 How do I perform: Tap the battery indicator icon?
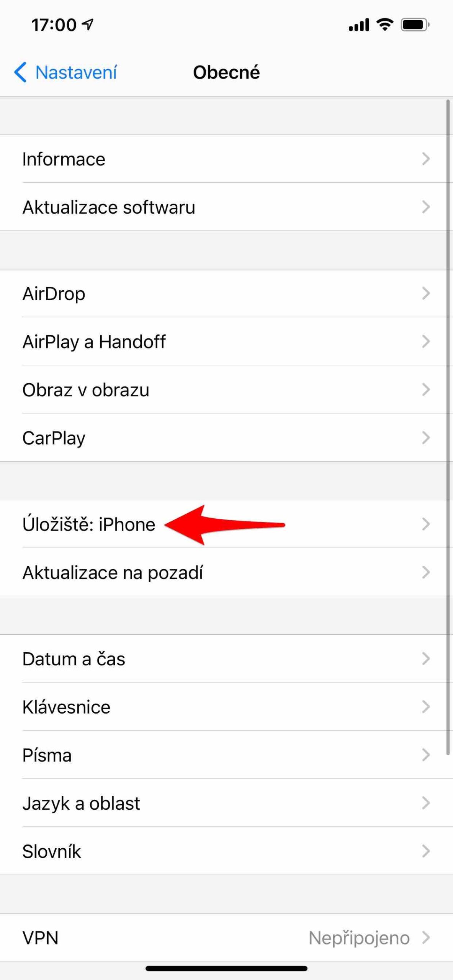coord(415,24)
